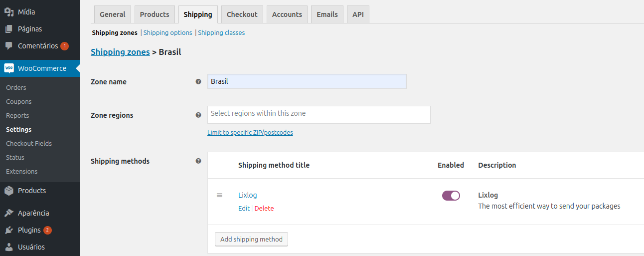Click the Lixlog drag handle icon
The image size is (644, 256).
(219, 195)
